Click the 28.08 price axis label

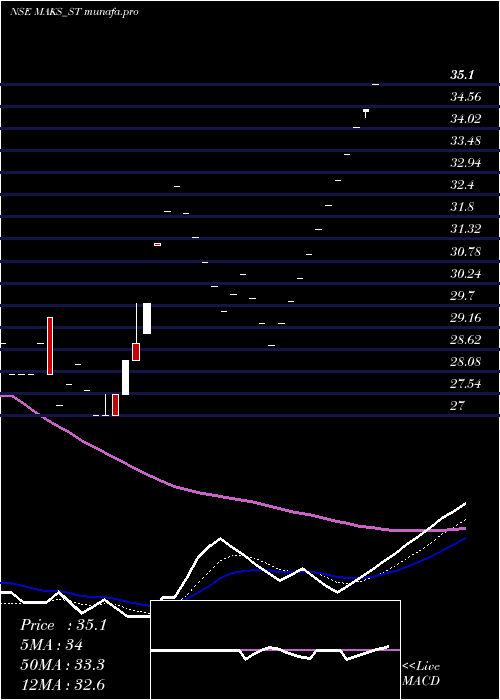coord(465,362)
